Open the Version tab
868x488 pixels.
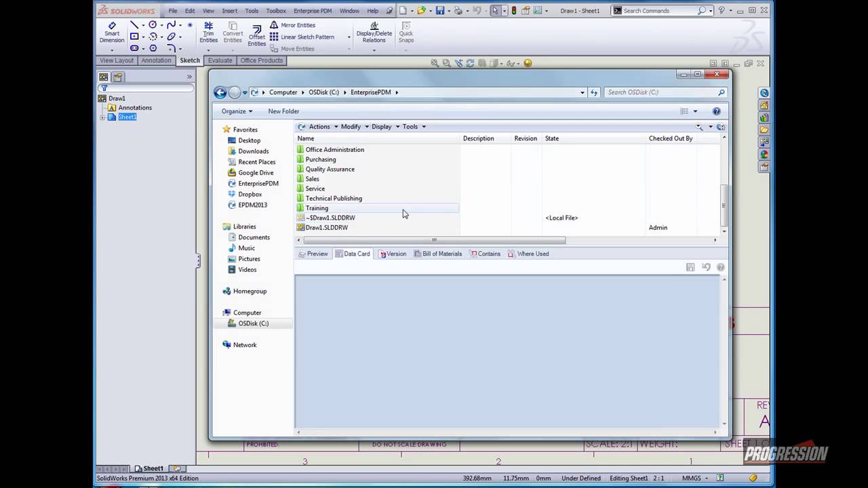[x=393, y=254]
